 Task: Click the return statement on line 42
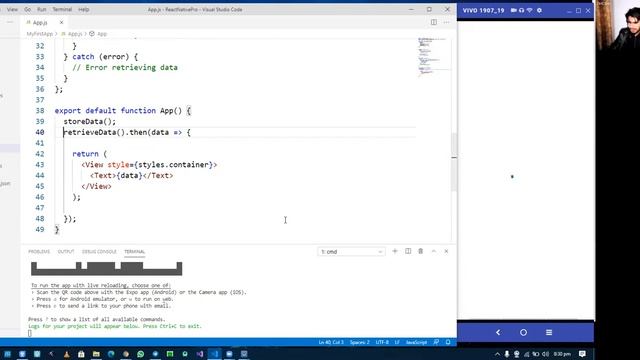89,154
